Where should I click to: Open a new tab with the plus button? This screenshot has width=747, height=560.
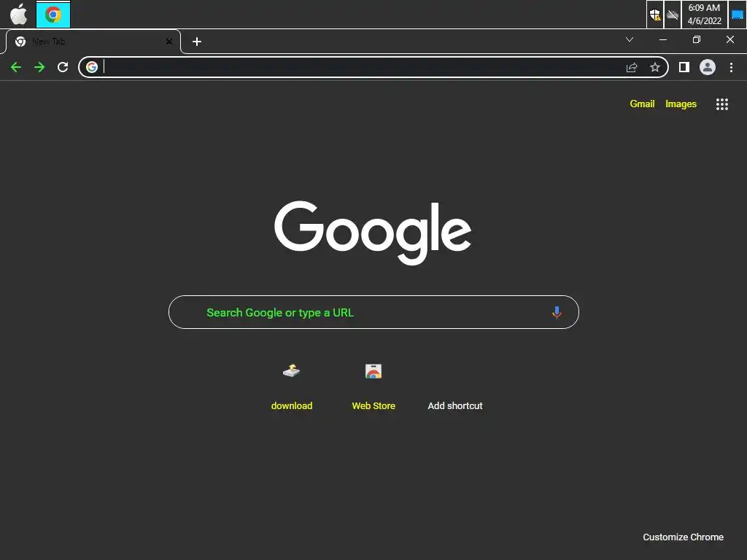click(x=197, y=42)
